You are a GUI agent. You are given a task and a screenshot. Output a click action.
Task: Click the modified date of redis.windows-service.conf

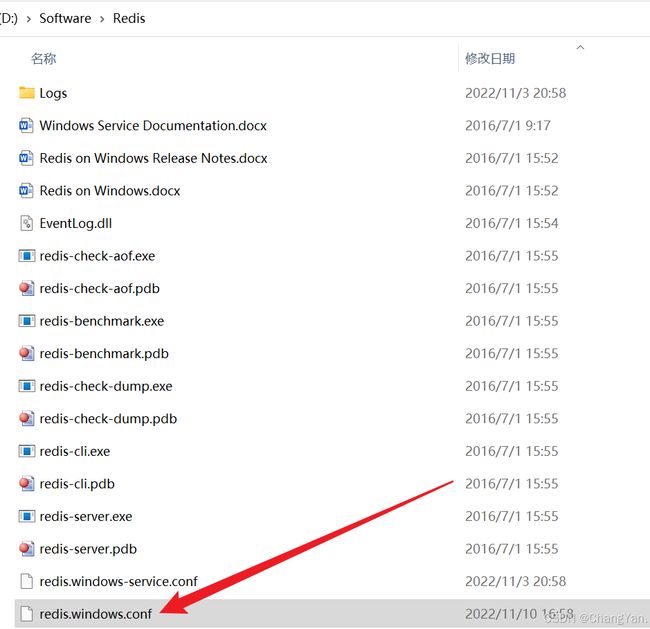point(515,581)
